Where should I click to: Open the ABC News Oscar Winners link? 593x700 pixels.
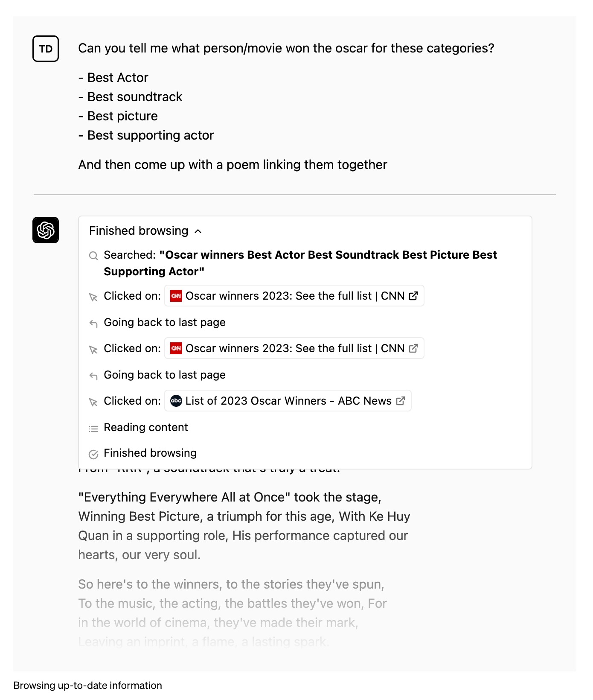288,401
